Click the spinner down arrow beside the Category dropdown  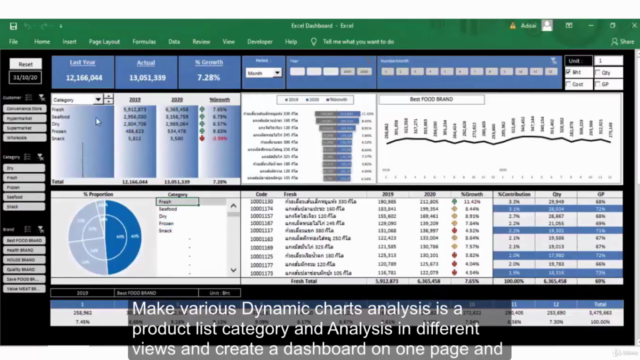pyautogui.click(x=109, y=102)
